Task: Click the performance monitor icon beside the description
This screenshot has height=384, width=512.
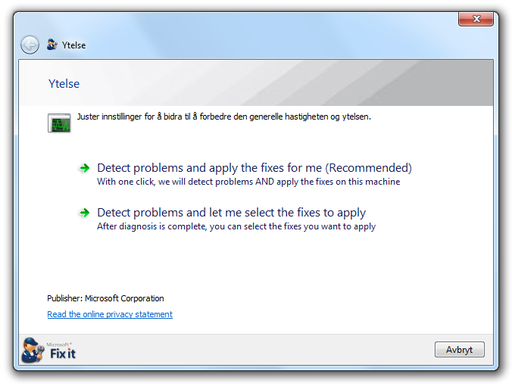Action: click(59, 123)
